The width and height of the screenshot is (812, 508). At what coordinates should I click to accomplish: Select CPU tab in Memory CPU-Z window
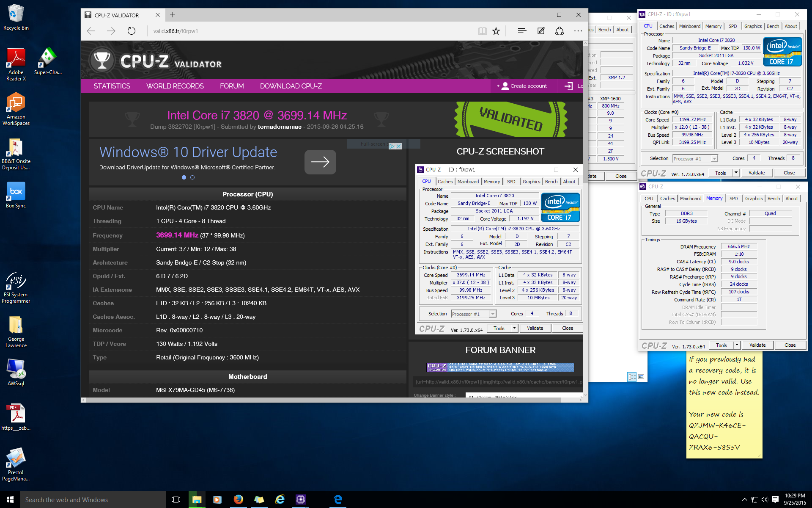[649, 199]
